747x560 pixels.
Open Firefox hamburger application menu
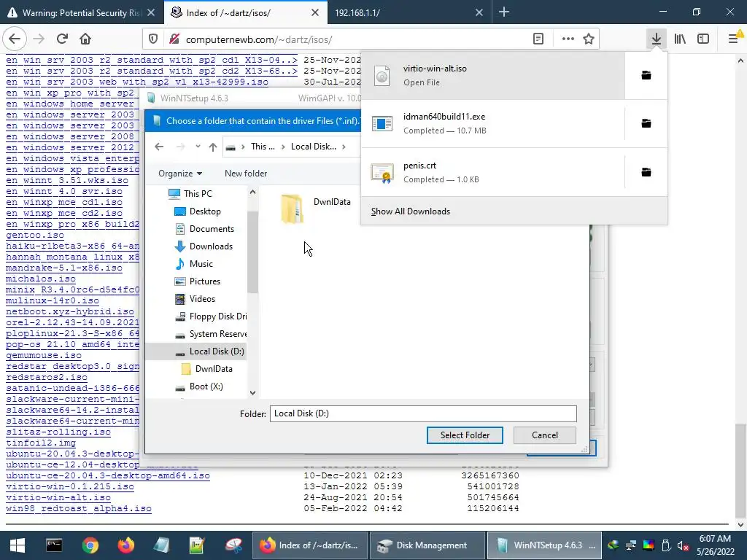point(734,39)
